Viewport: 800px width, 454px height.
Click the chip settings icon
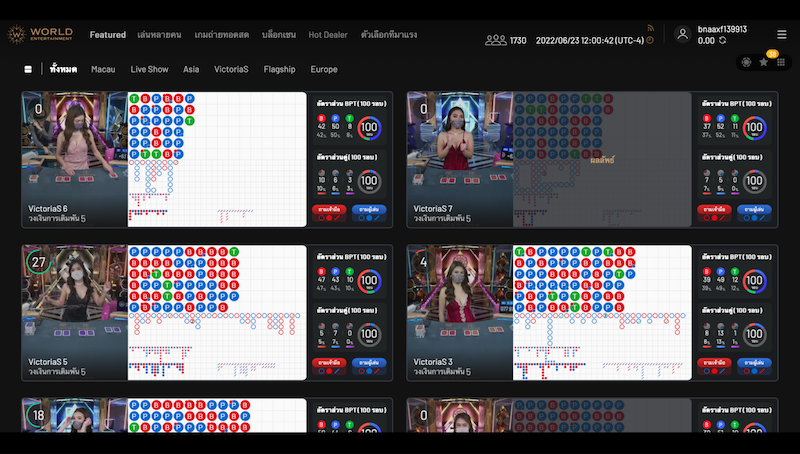746,62
